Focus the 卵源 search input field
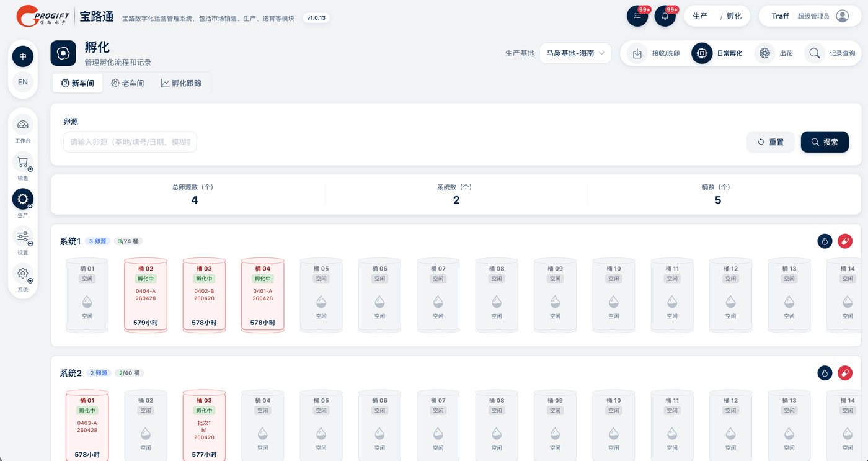The height and width of the screenshot is (461, 868). [130, 142]
